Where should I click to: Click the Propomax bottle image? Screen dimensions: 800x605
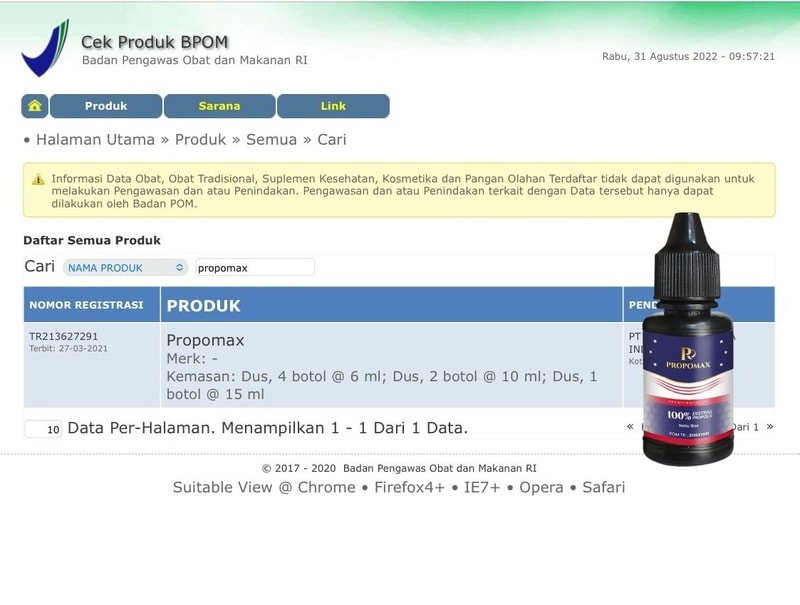tap(688, 339)
